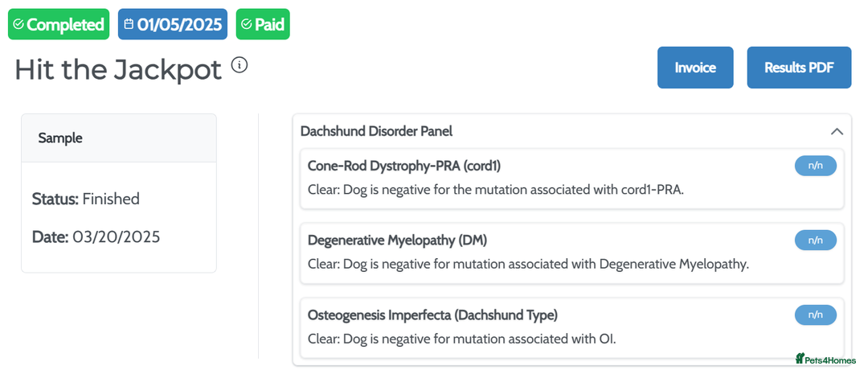Click the 01/05/2025 date badge
The height and width of the screenshot is (370, 868).
(179, 25)
